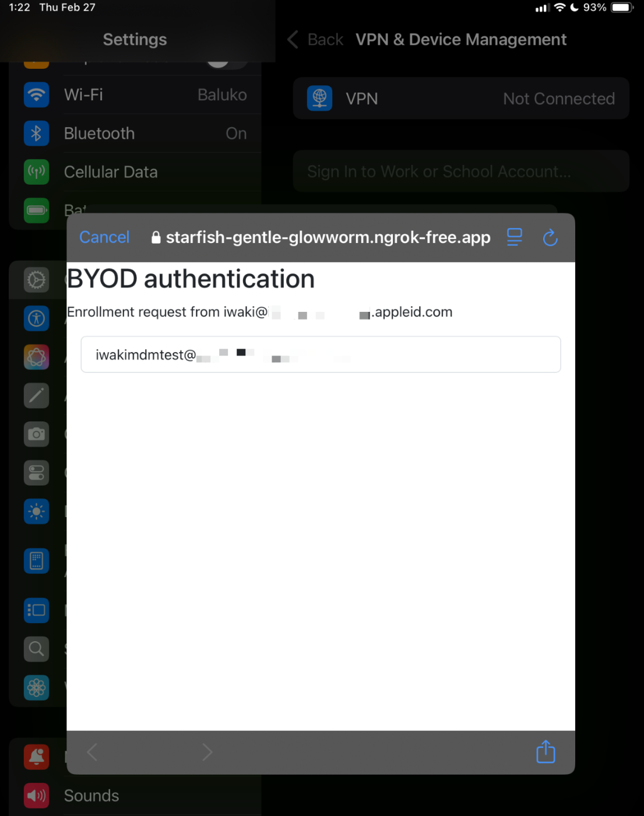Open the Apple Pencil icon
This screenshot has height=816, width=644.
coord(36,396)
